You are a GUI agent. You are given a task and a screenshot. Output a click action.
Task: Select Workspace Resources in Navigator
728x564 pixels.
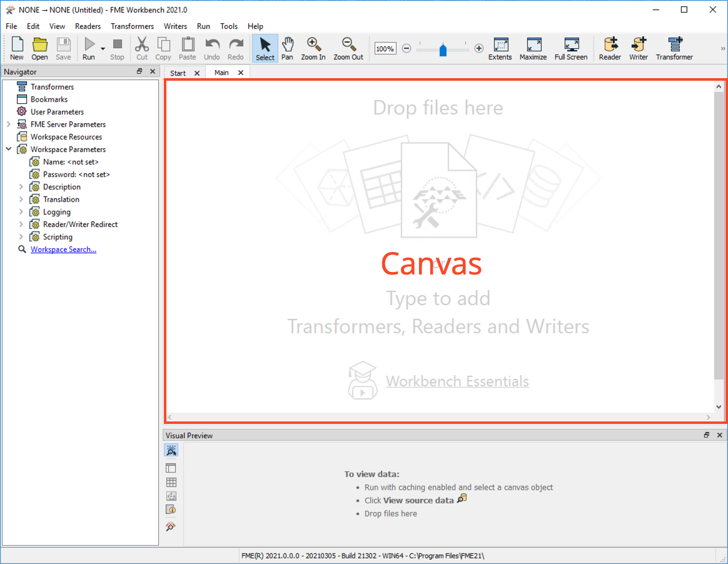pyautogui.click(x=66, y=137)
